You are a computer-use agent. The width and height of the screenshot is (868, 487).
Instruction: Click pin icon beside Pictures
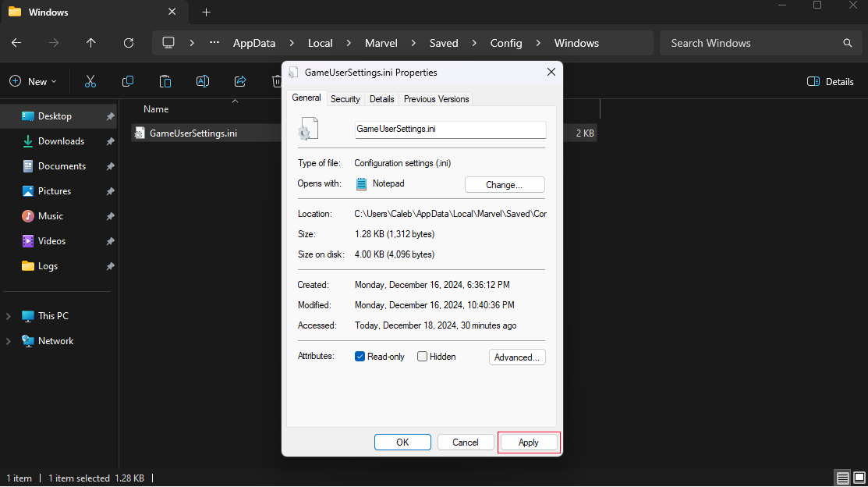point(110,191)
